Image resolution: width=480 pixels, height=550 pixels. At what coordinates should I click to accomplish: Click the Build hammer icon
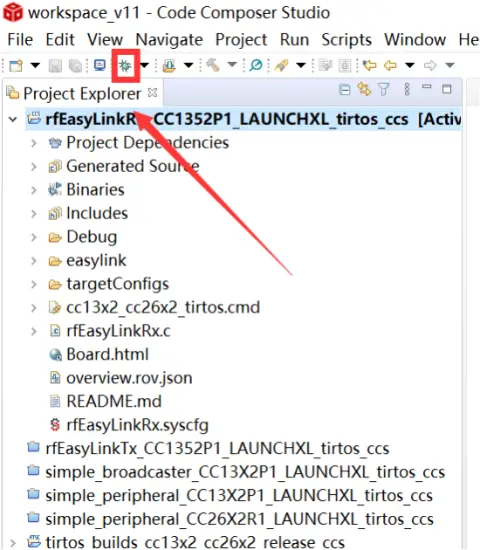(213, 65)
